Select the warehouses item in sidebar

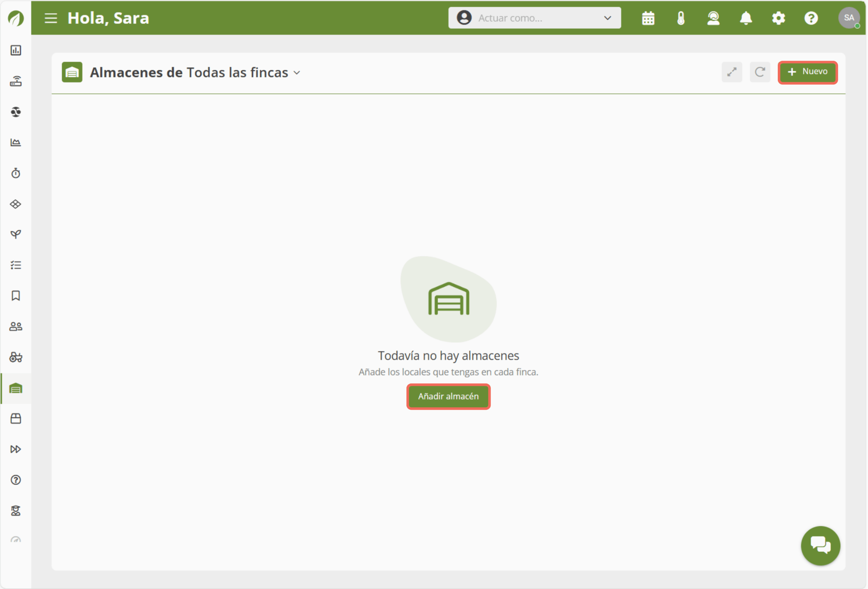[x=16, y=388]
